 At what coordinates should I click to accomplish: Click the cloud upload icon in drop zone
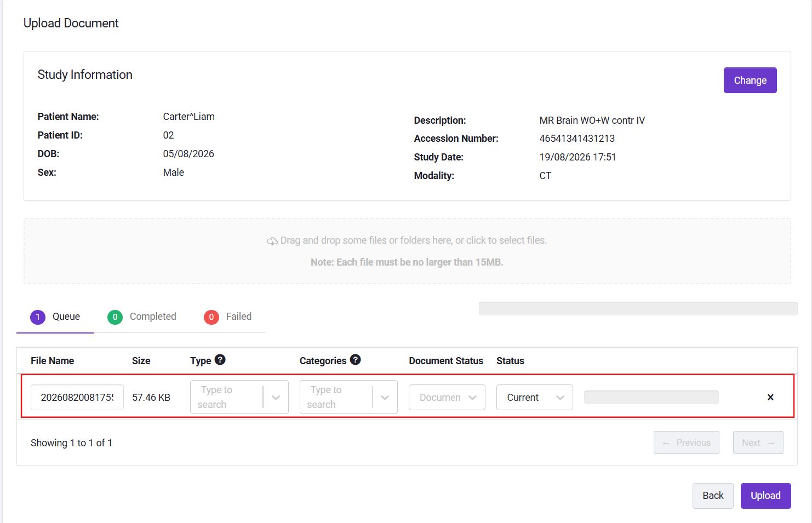272,241
